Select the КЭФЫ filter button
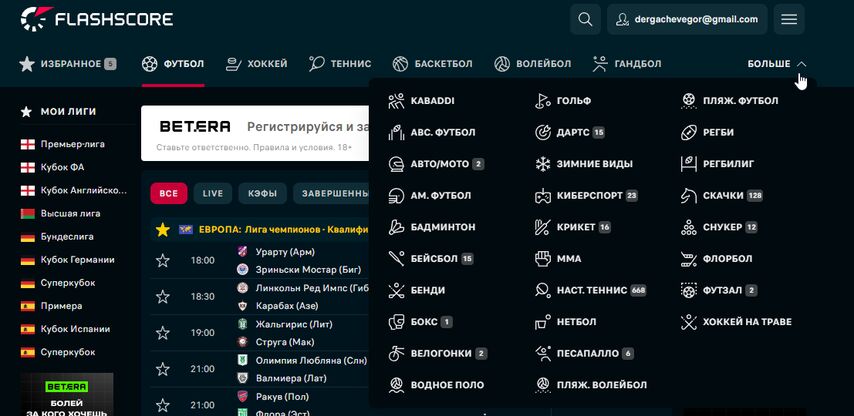Viewport: 854px width, 416px height. point(263,193)
